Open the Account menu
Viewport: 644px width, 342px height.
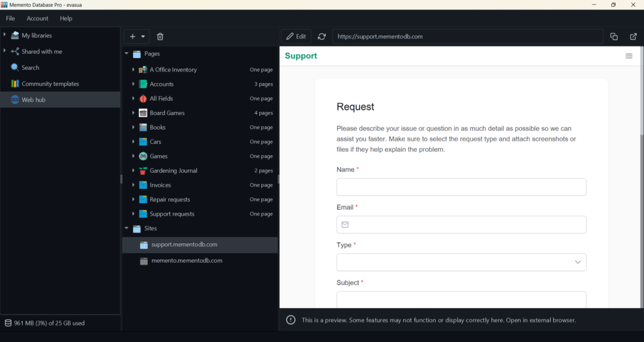[37, 18]
